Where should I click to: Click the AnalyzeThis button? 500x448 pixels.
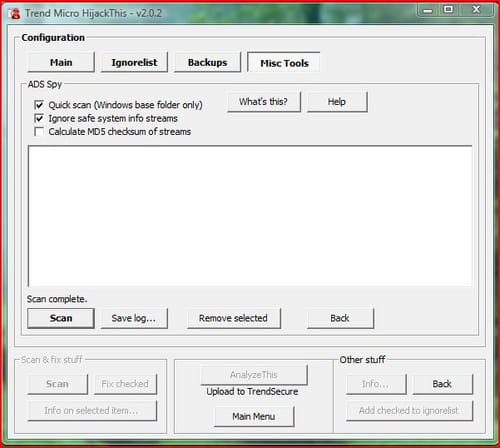pyautogui.click(x=254, y=375)
